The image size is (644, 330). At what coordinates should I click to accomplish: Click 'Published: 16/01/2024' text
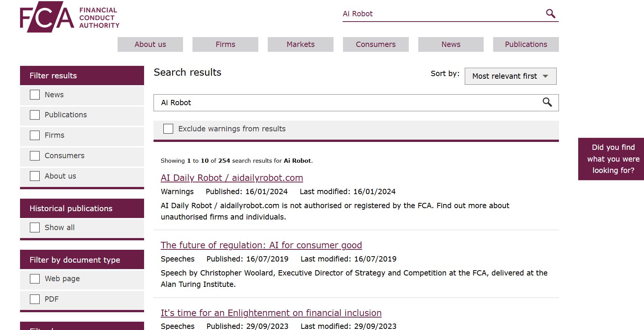247,191
